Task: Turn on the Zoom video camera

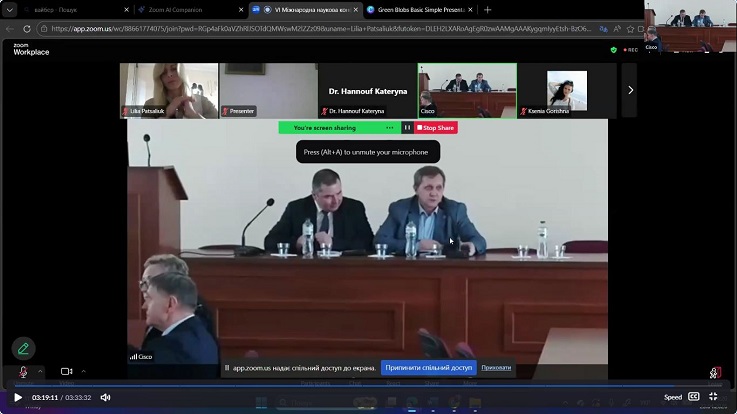Action: [x=66, y=371]
